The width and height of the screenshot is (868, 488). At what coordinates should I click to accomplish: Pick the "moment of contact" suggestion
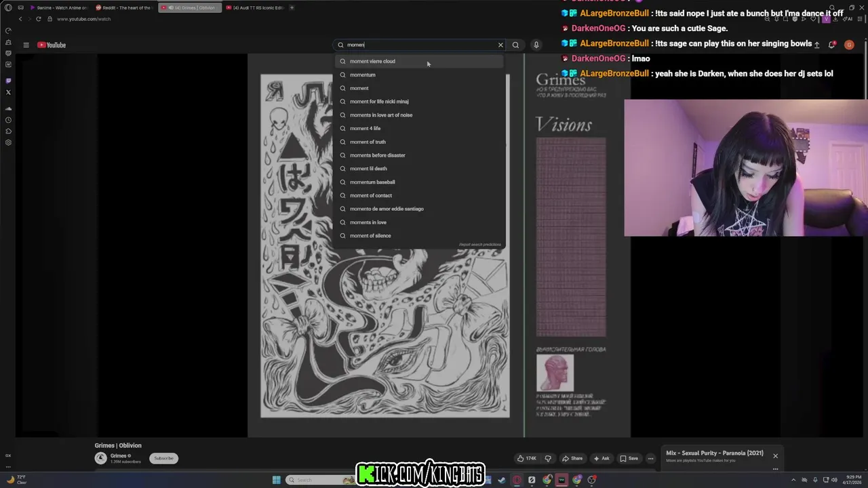coord(419,195)
